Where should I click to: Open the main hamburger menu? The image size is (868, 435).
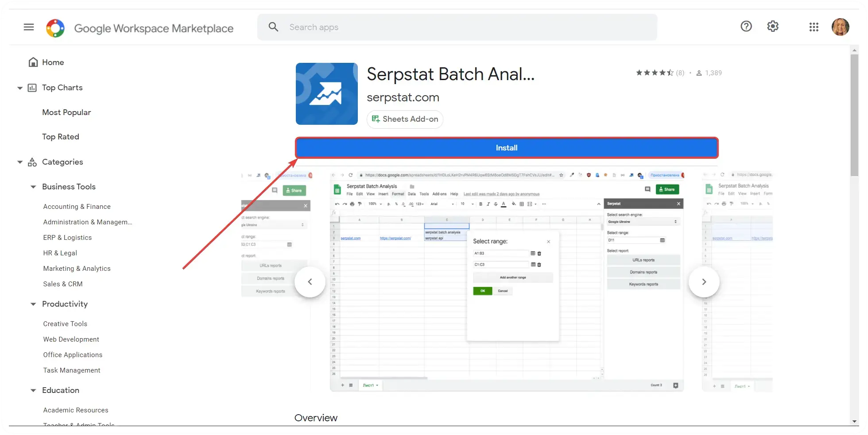click(29, 27)
